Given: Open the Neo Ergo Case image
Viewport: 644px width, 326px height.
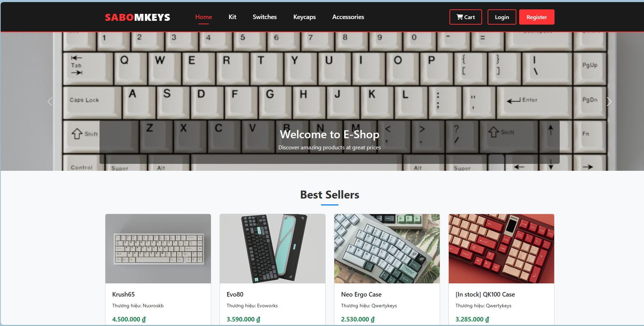Looking at the screenshot, I should (387, 249).
